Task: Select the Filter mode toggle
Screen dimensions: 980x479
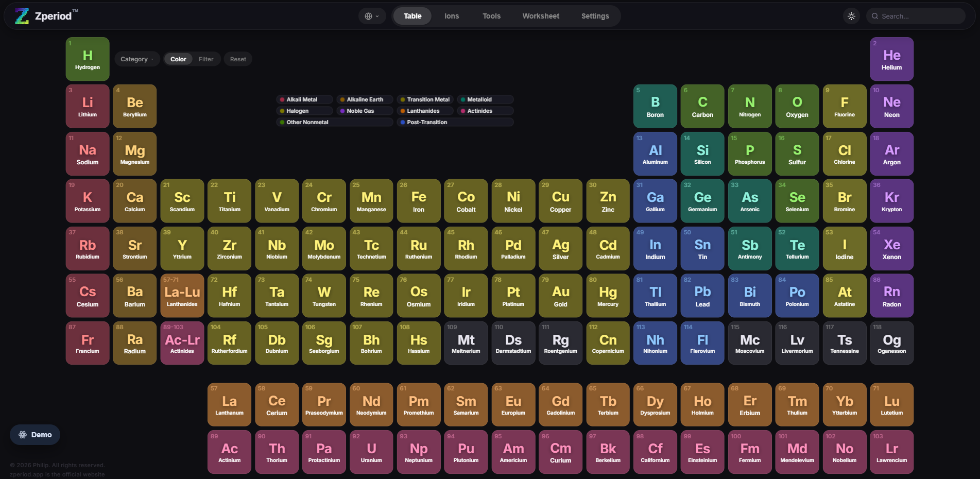Action: (x=206, y=59)
